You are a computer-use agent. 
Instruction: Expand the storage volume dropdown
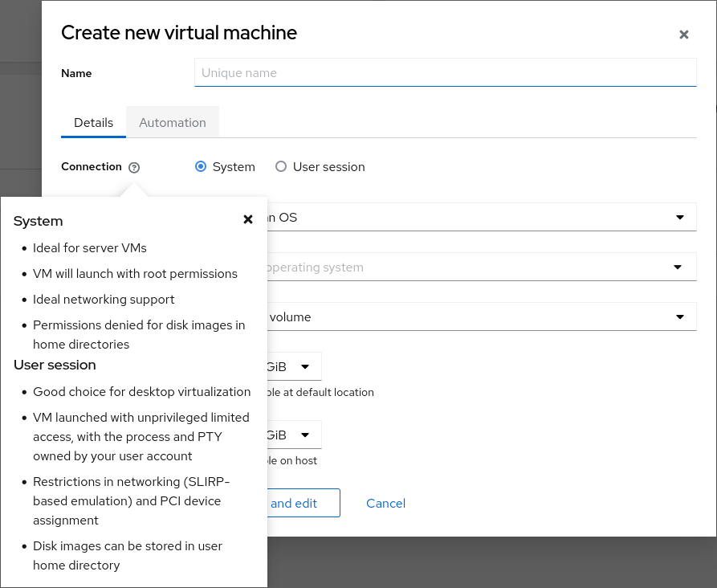tap(679, 317)
